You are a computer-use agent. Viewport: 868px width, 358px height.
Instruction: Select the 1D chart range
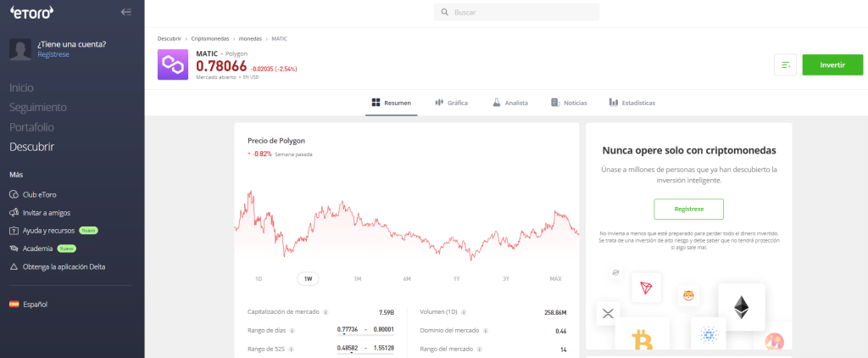click(x=259, y=279)
